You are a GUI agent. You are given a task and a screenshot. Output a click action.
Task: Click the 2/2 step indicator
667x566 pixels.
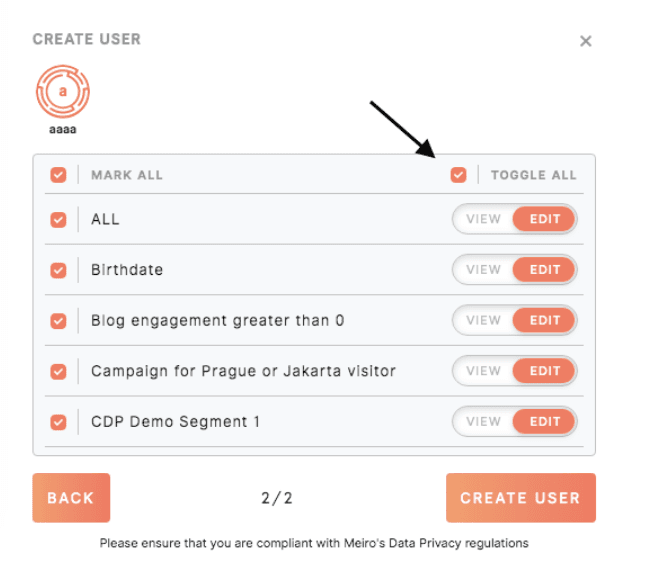[x=278, y=498]
